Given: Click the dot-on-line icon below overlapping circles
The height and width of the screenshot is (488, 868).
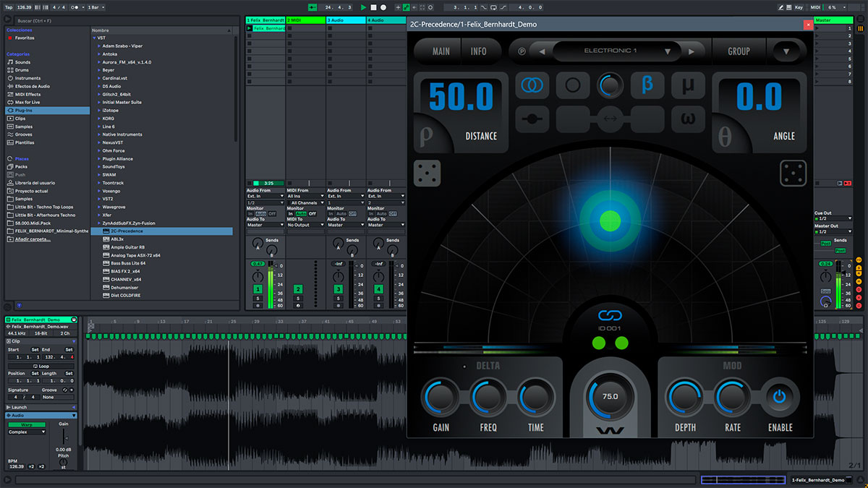Looking at the screenshot, I should tap(532, 118).
